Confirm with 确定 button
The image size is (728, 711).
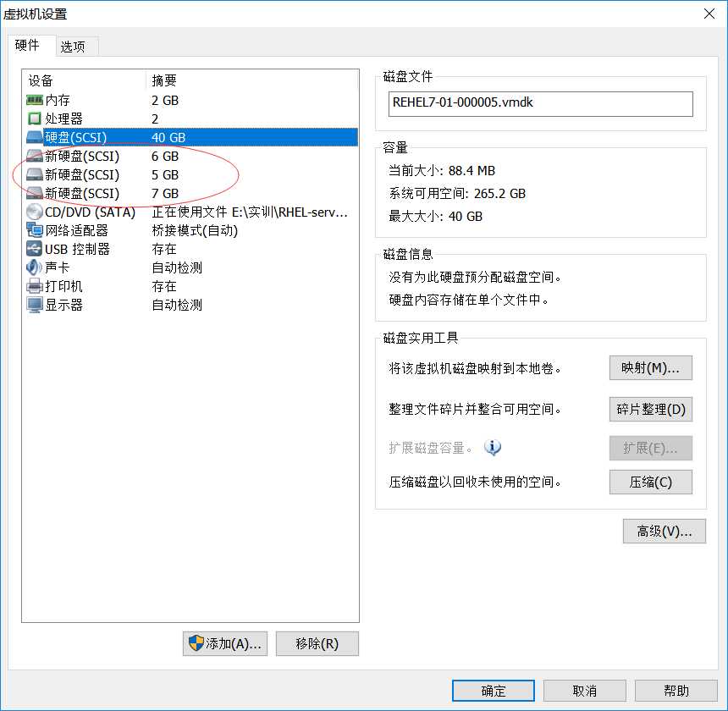[x=493, y=691]
